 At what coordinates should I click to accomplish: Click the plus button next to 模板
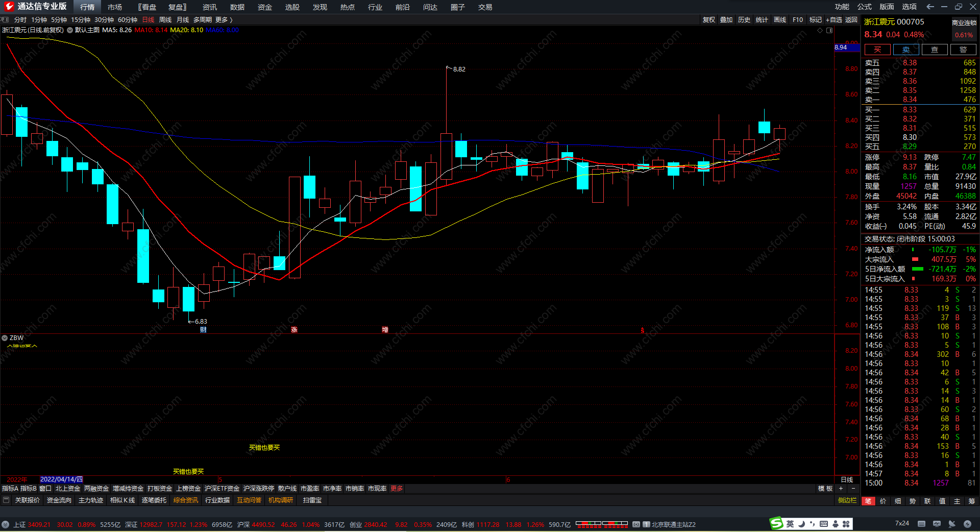[841, 489]
